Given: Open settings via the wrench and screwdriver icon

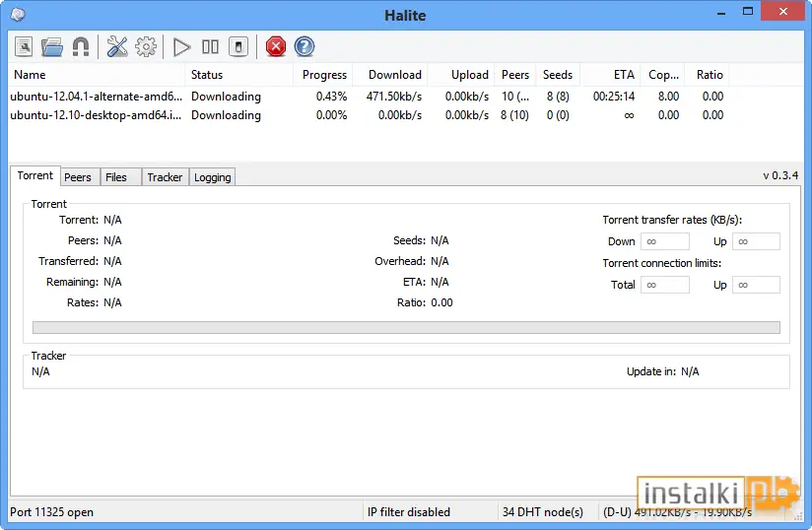Looking at the screenshot, I should pyautogui.click(x=117, y=46).
